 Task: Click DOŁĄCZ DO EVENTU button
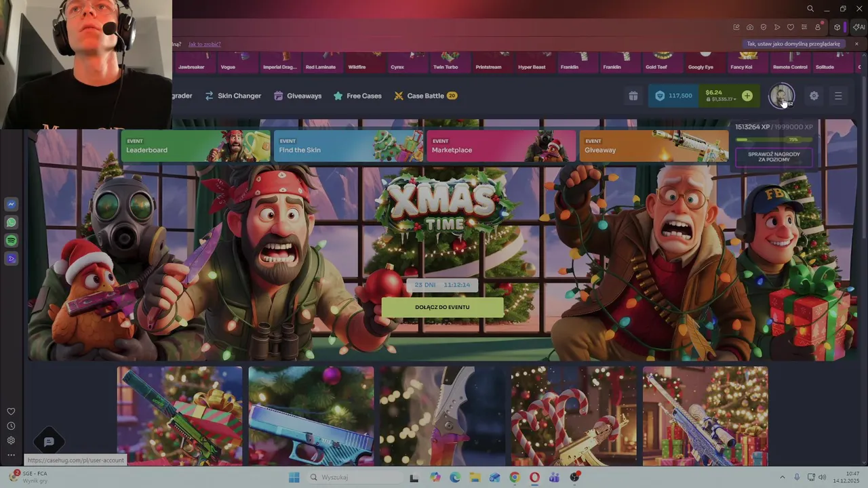(442, 307)
